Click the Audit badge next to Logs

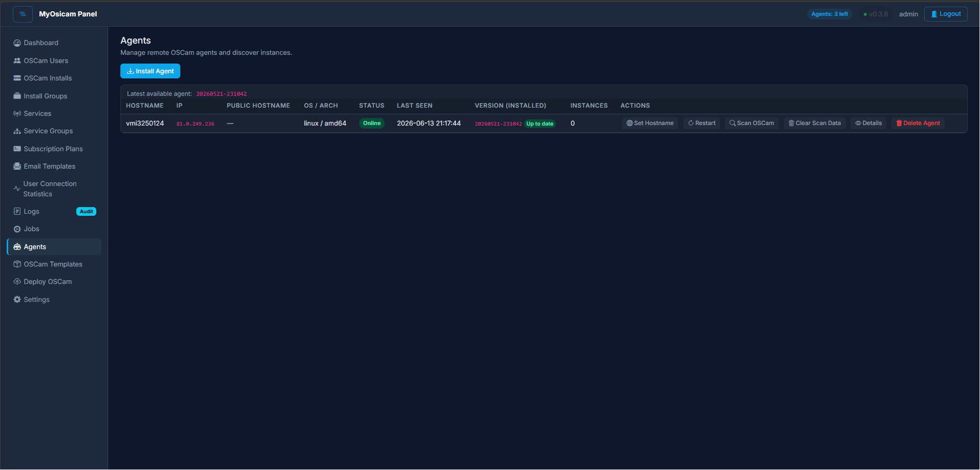tap(86, 212)
